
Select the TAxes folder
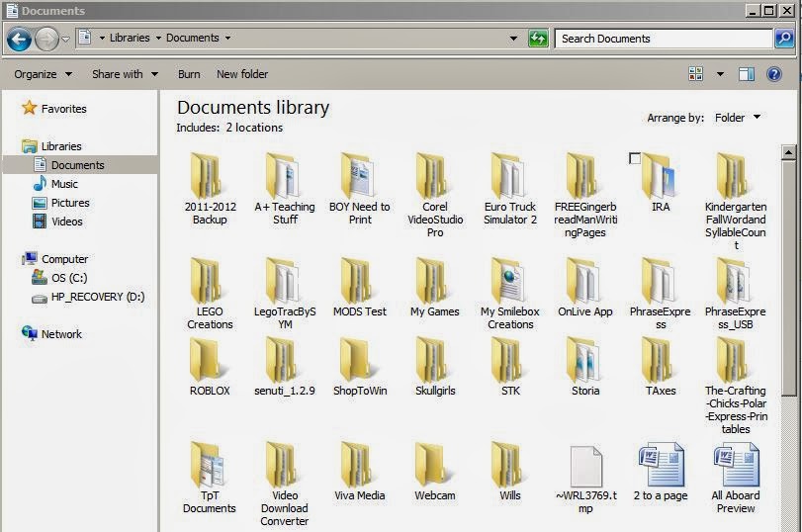click(x=660, y=367)
